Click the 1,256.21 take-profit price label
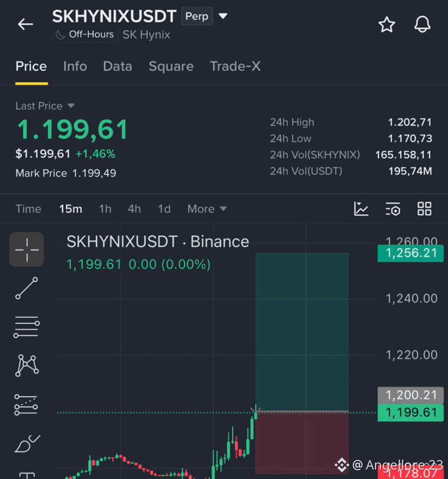 pyautogui.click(x=411, y=253)
